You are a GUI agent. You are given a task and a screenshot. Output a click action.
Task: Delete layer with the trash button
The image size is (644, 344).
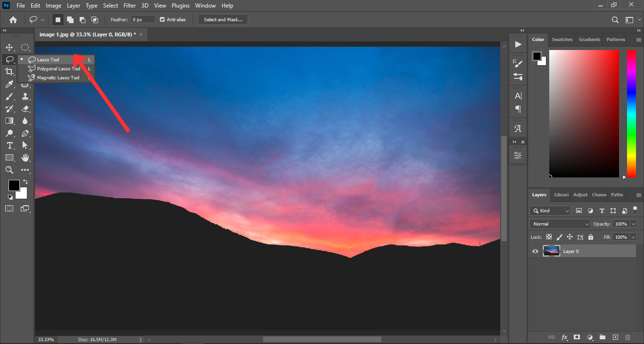(627, 337)
